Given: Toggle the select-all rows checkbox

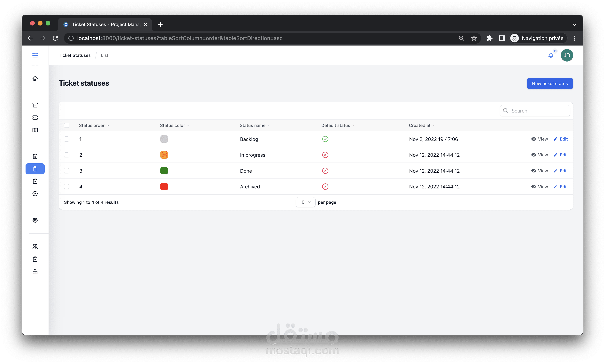Looking at the screenshot, I should click(x=66, y=125).
